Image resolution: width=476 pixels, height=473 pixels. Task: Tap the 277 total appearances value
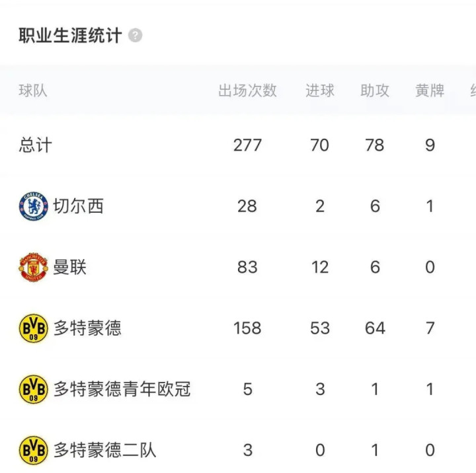point(247,145)
